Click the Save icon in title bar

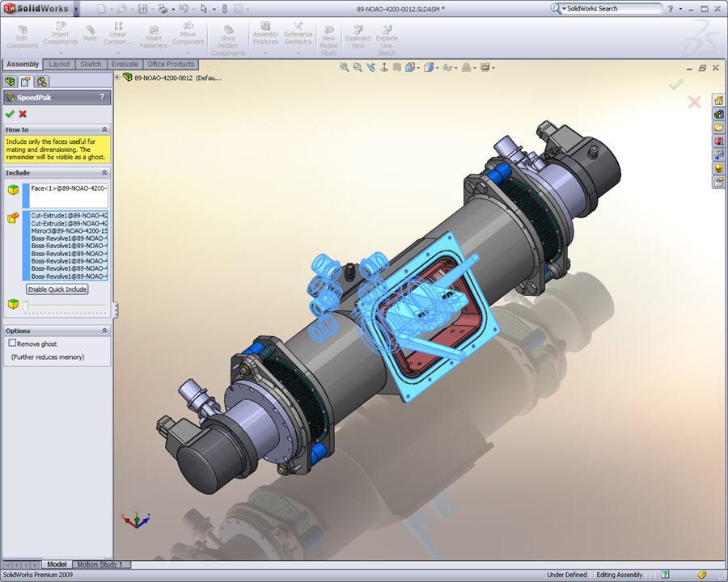pyautogui.click(x=143, y=8)
